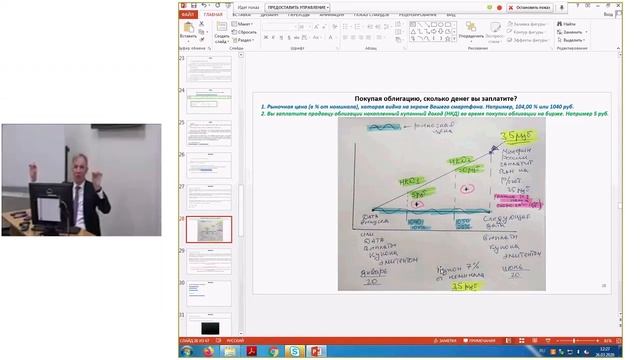
Task: Click the Copy icon in clipboard group
Action: point(201,31)
